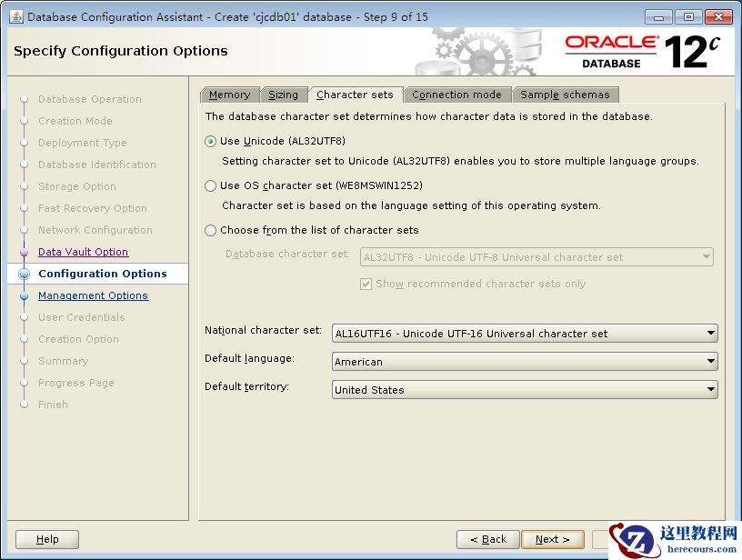Image resolution: width=742 pixels, height=560 pixels.
Task: Click the Creation Option step
Action: coord(78,339)
